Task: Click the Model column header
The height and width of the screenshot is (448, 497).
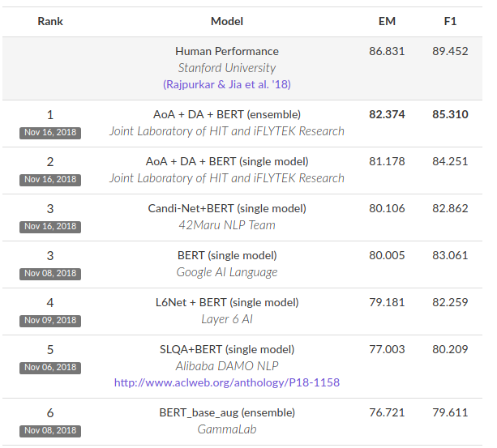Action: [227, 21]
